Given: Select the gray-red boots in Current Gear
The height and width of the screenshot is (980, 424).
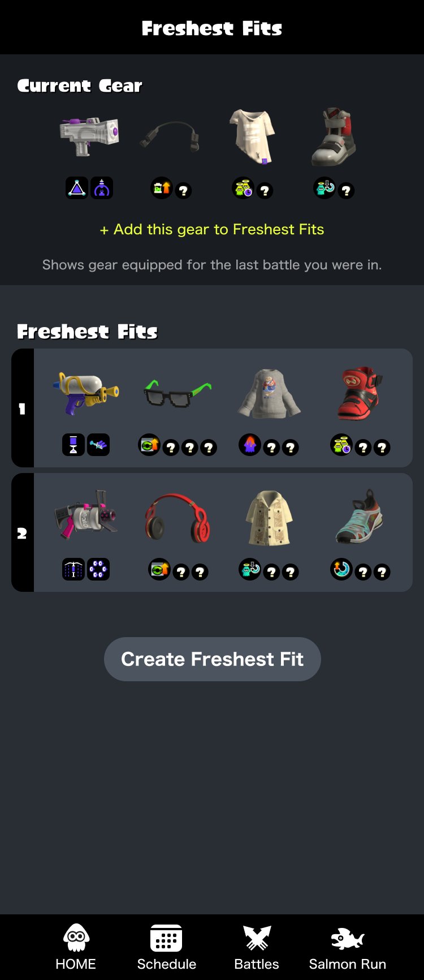Looking at the screenshot, I should coord(334,136).
